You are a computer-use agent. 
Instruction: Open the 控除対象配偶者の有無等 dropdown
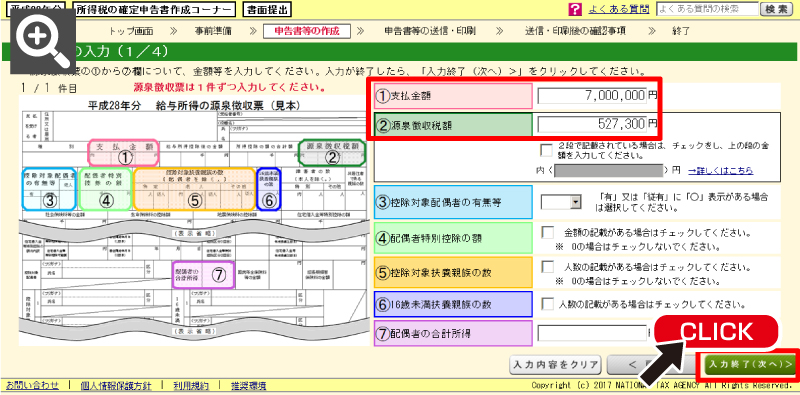tap(561, 202)
